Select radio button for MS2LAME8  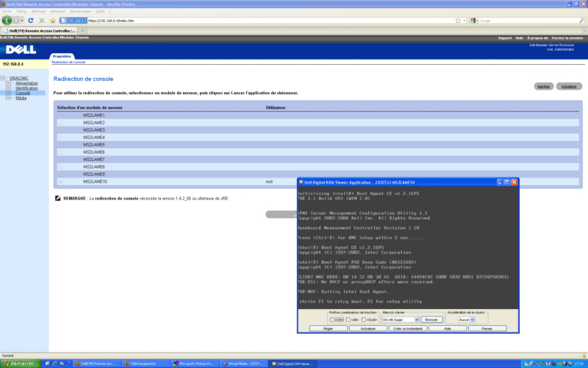click(x=60, y=167)
